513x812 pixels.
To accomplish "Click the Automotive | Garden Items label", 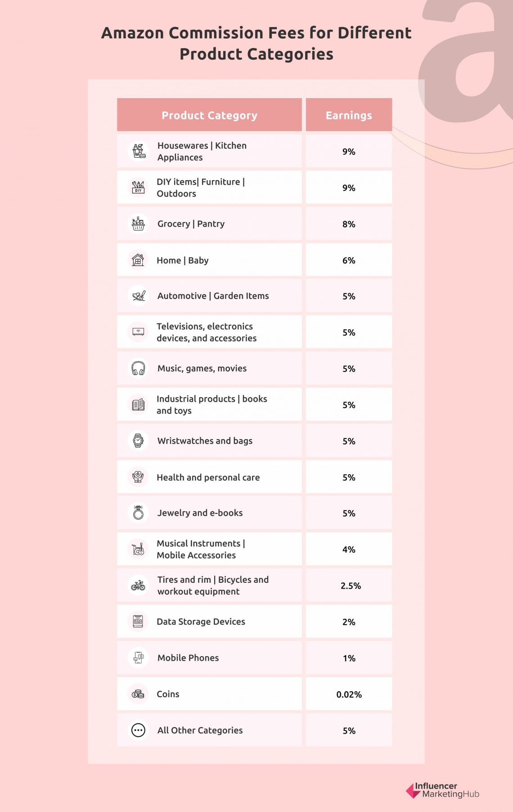I will (213, 296).
